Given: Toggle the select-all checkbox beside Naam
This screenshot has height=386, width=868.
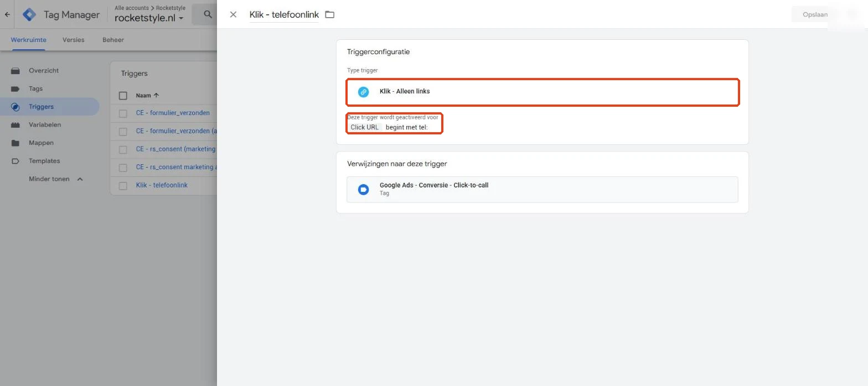Looking at the screenshot, I should (123, 96).
